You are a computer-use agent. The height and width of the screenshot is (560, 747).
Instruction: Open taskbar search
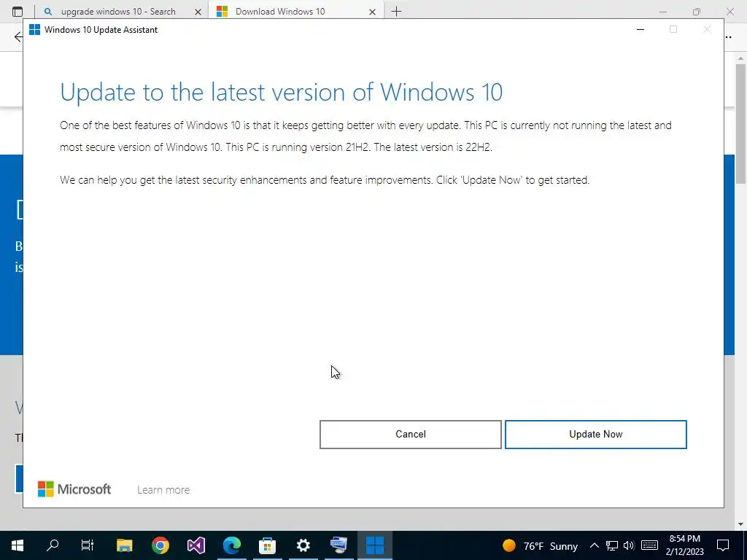(53, 545)
